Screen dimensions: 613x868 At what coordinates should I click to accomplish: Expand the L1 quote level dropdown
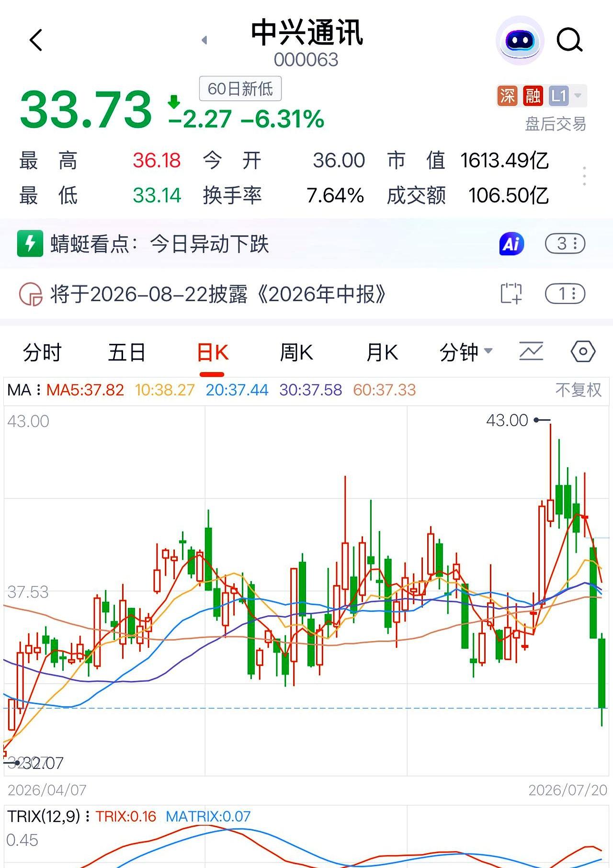click(x=567, y=96)
